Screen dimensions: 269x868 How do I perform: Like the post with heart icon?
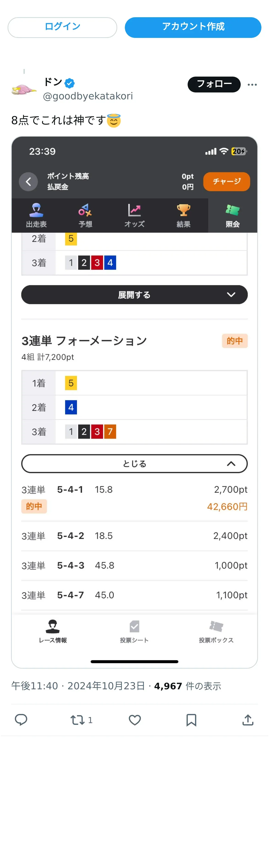135,720
